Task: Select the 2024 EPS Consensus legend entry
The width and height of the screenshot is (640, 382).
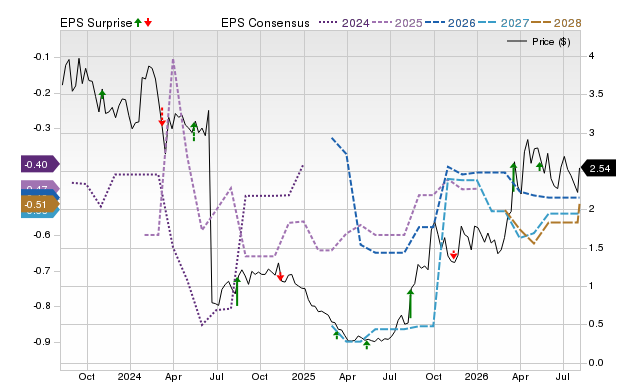Action: coord(344,23)
